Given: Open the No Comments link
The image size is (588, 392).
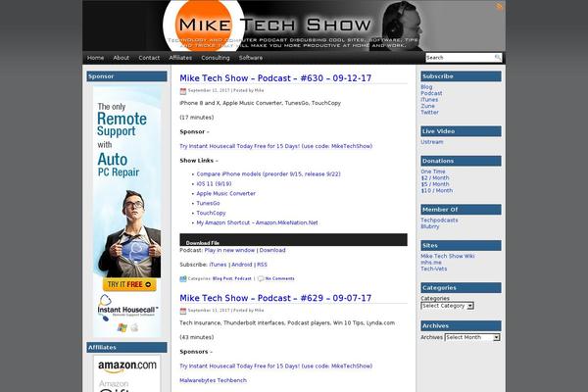Looking at the screenshot, I should click(279, 278).
